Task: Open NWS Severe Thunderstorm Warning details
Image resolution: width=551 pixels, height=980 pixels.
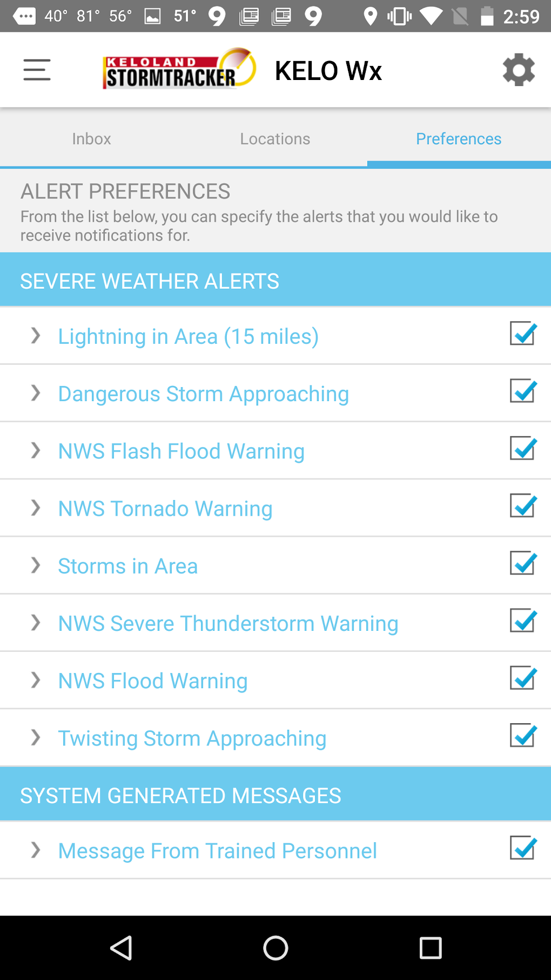Action: pyautogui.click(x=228, y=623)
